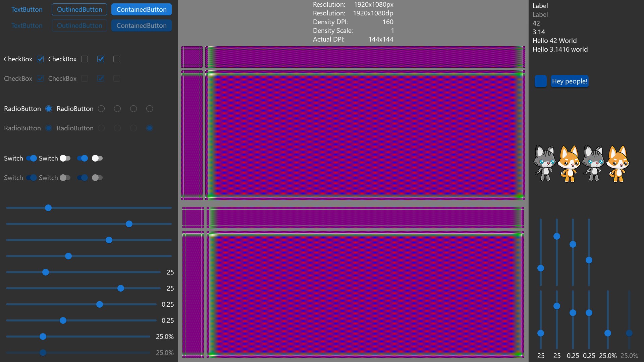Viewport: 644px width, 362px height.
Task: Click the bright TextButton in the top row
Action: click(27, 9)
